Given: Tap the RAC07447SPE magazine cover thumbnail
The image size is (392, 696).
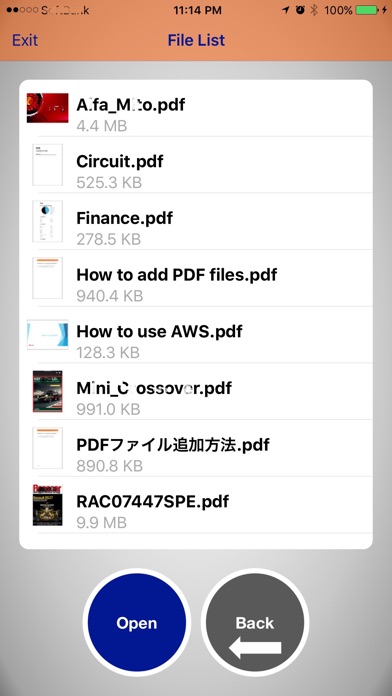Looking at the screenshot, I should tap(48, 506).
